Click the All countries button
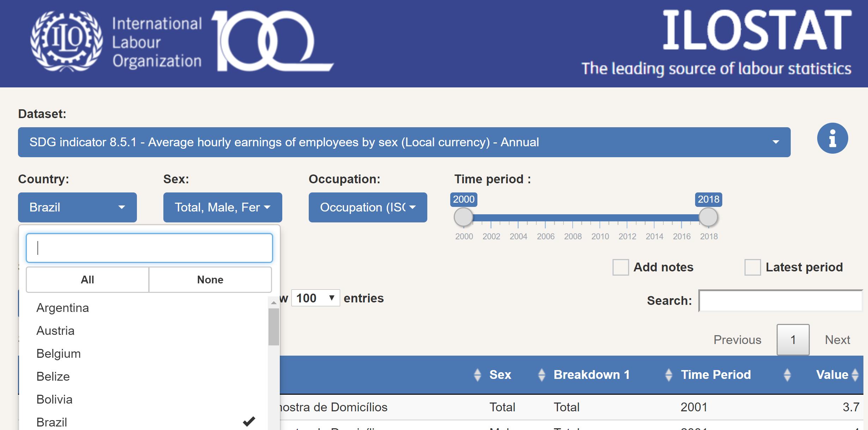This screenshot has height=430, width=868. click(x=88, y=280)
